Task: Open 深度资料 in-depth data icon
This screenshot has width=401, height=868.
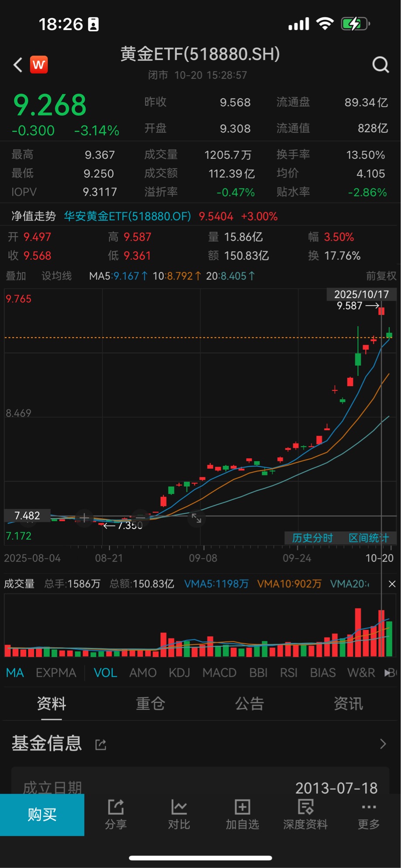Action: (x=305, y=814)
